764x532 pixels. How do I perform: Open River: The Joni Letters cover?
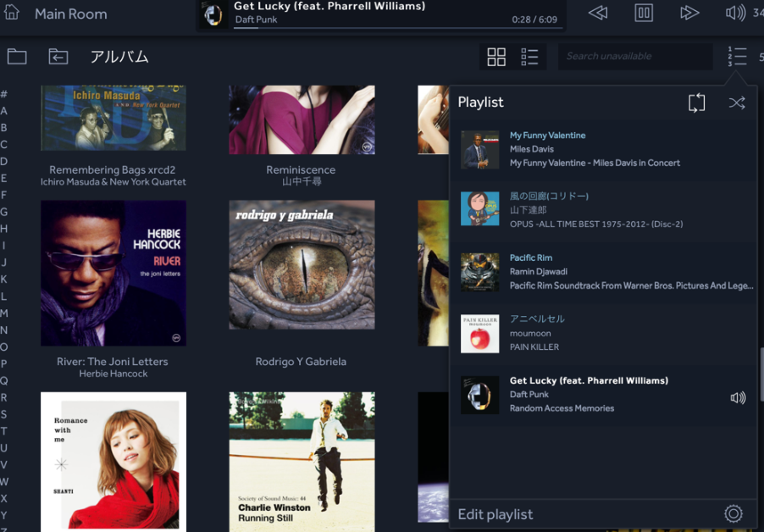113,273
